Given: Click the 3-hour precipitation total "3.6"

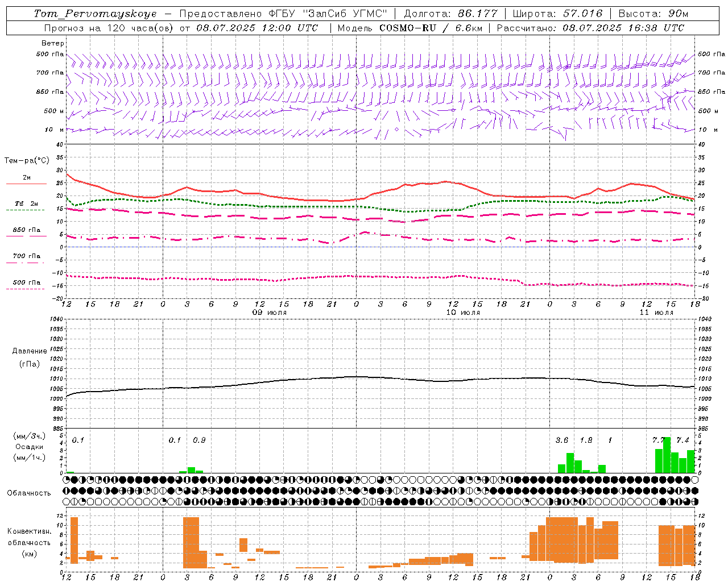Looking at the screenshot, I should click(x=562, y=440).
